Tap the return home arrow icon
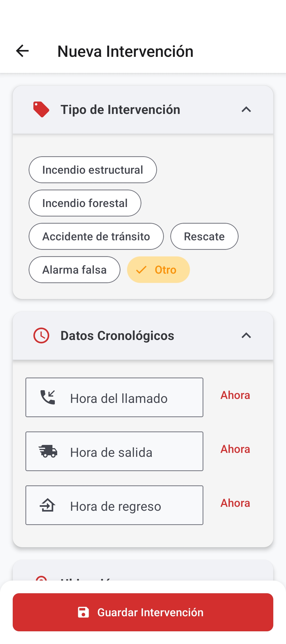This screenshot has width=286, height=644. pyautogui.click(x=48, y=505)
